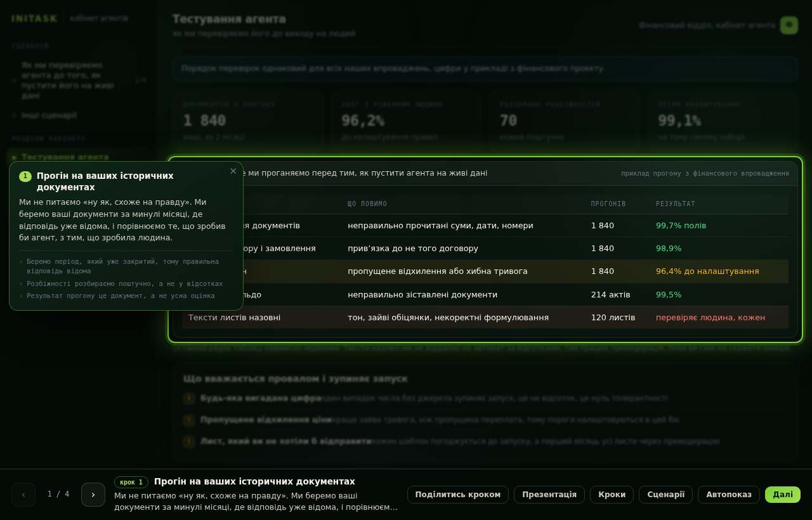This screenshot has height=520, width=812.
Task: Select the '98,9%' result cell
Action: (x=668, y=249)
